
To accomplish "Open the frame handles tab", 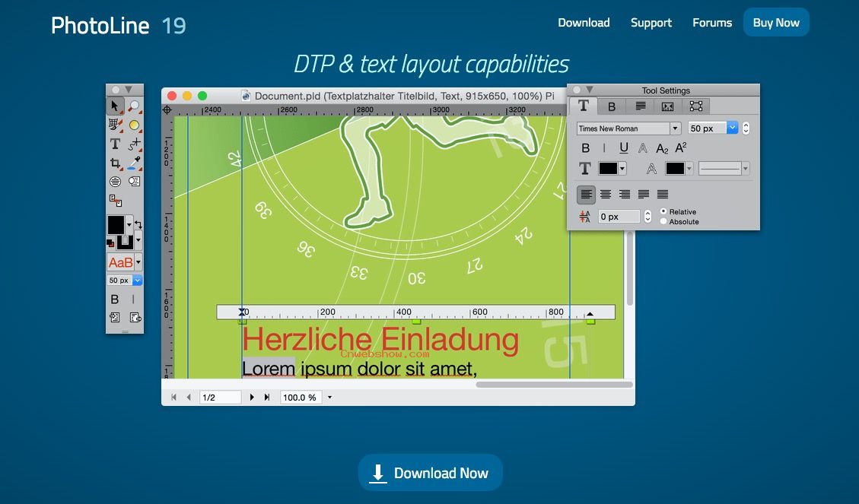I will coord(695,106).
